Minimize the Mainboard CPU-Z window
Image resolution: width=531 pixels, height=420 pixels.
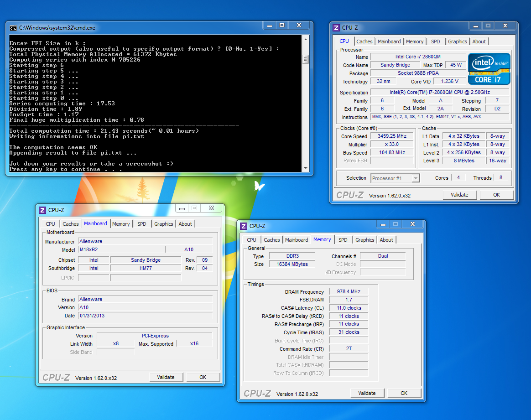coord(182,208)
